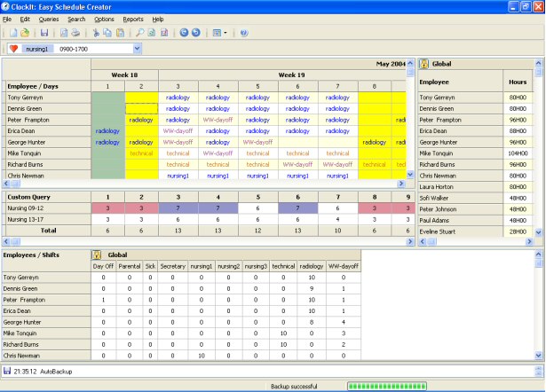Click Mike Tonquin's technical shift on day 3

coord(178,153)
